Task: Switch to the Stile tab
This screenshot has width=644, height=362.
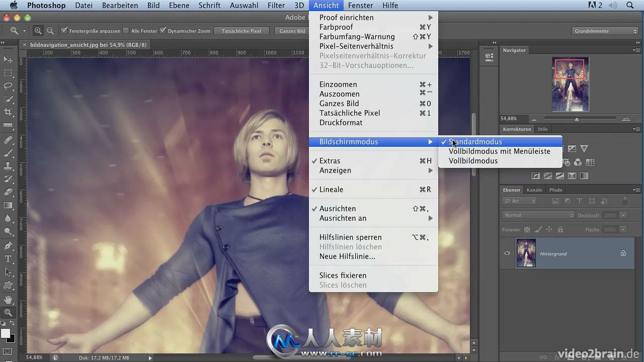Action: click(x=542, y=129)
